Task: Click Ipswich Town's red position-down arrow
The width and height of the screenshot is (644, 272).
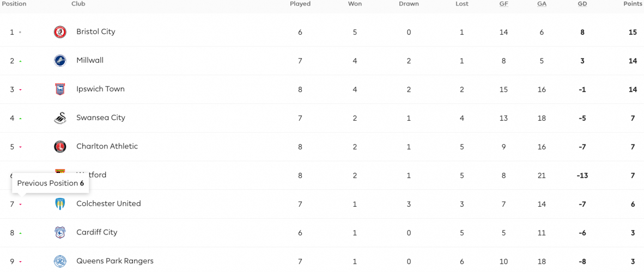Action: (x=20, y=90)
